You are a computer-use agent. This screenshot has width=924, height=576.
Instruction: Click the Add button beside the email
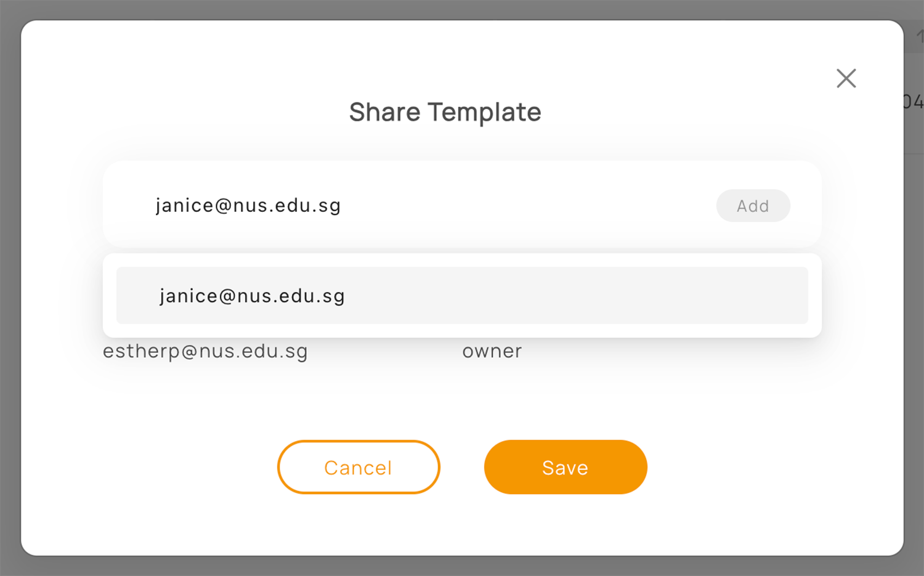[x=753, y=206]
